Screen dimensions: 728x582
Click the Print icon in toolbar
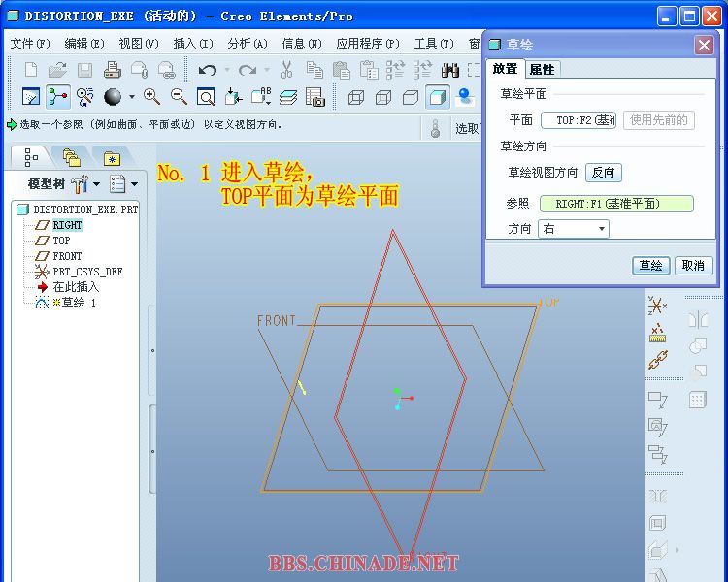click(x=112, y=70)
